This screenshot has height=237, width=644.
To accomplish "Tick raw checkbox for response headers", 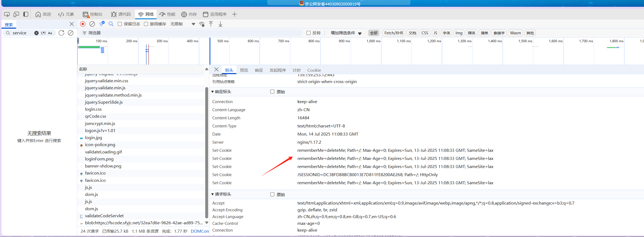I will (272, 92).
